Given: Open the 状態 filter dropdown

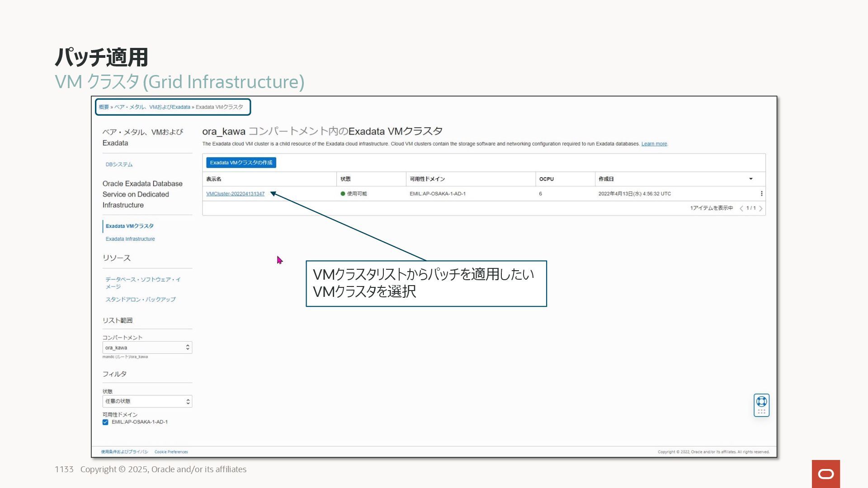Looking at the screenshot, I should click(x=147, y=401).
